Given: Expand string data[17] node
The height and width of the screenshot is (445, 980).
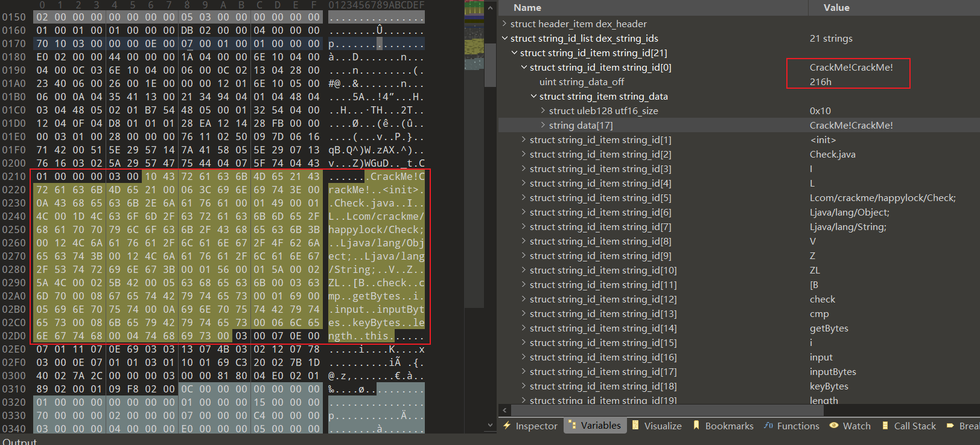Looking at the screenshot, I should (x=543, y=125).
